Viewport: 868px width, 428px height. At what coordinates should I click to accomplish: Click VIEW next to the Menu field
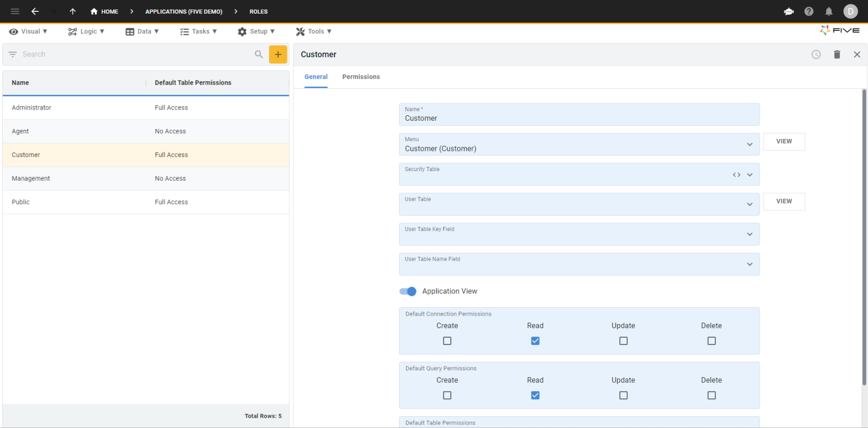click(x=784, y=142)
